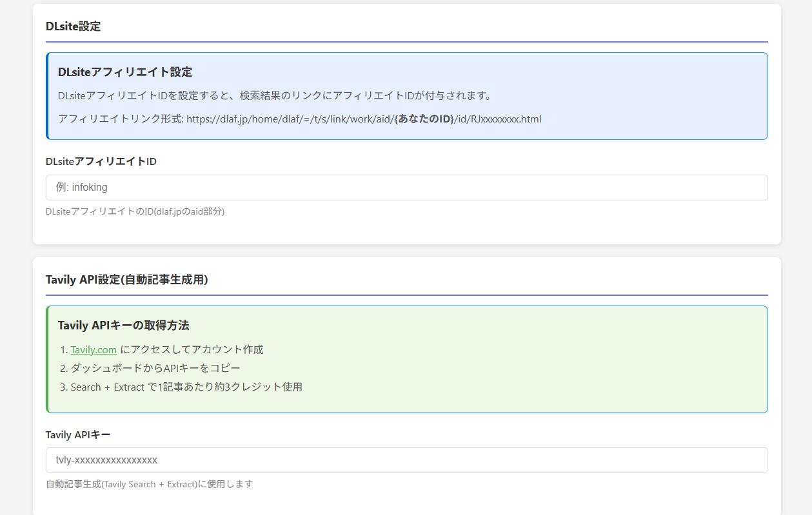Click help text about dlaf.jpのaid部分
The height and width of the screenshot is (515, 812).
135,211
